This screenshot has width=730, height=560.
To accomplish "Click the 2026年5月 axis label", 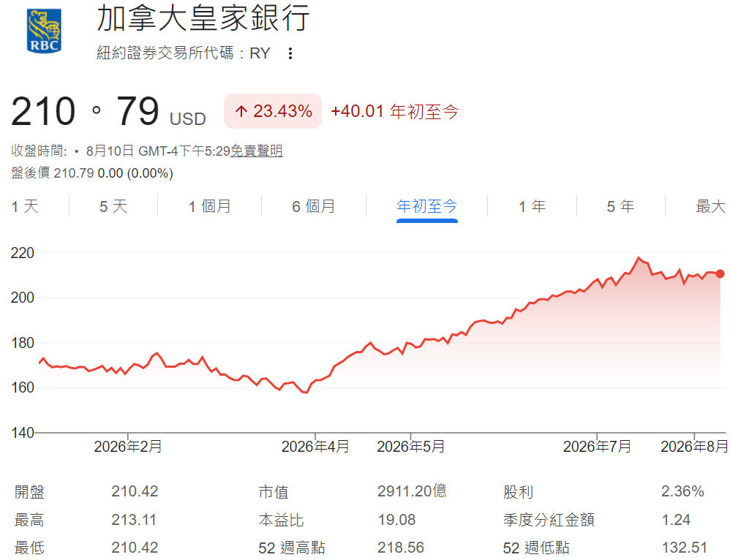I will [x=410, y=447].
